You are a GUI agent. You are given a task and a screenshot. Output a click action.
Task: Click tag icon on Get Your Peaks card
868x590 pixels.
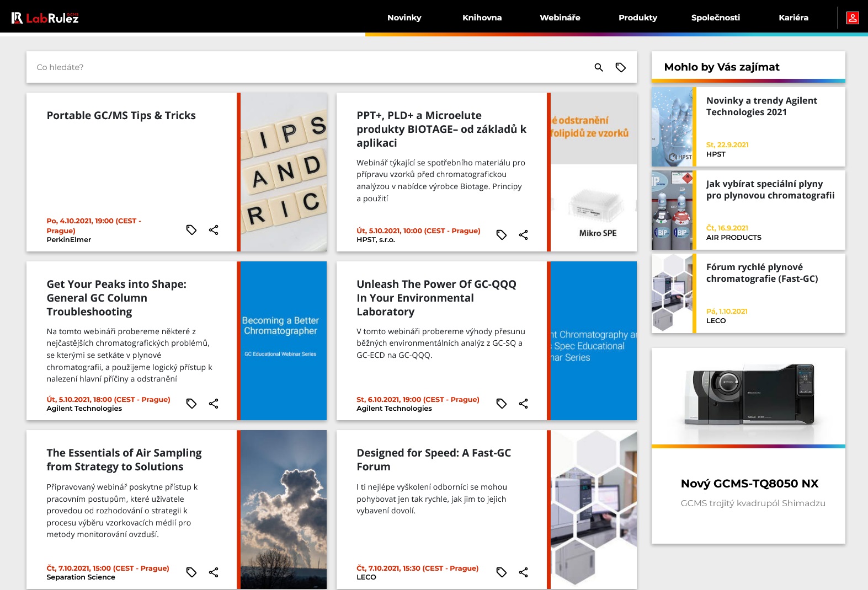[191, 404]
